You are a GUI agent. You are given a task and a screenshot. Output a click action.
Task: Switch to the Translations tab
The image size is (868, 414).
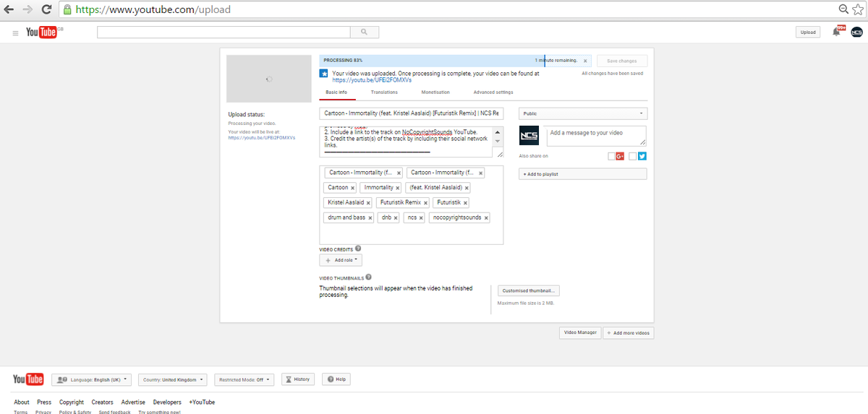pos(384,92)
